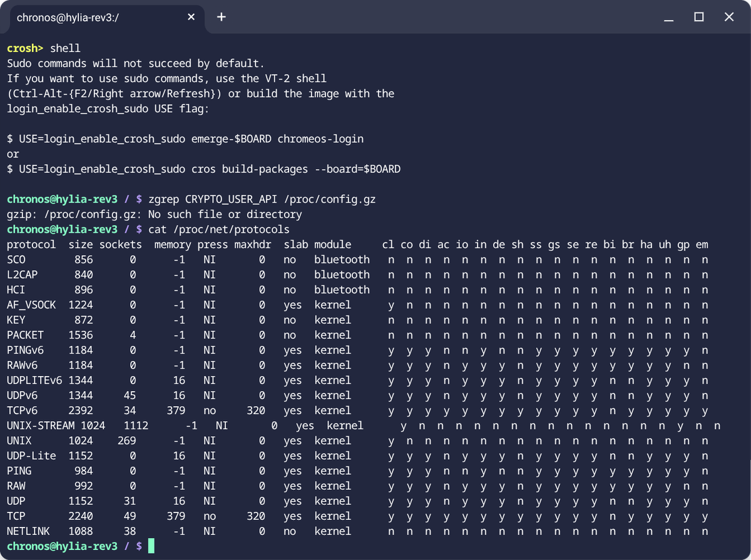Screen dimensions: 751x560
Task: Click the SCO protocol row name
Action: [x=16, y=260]
